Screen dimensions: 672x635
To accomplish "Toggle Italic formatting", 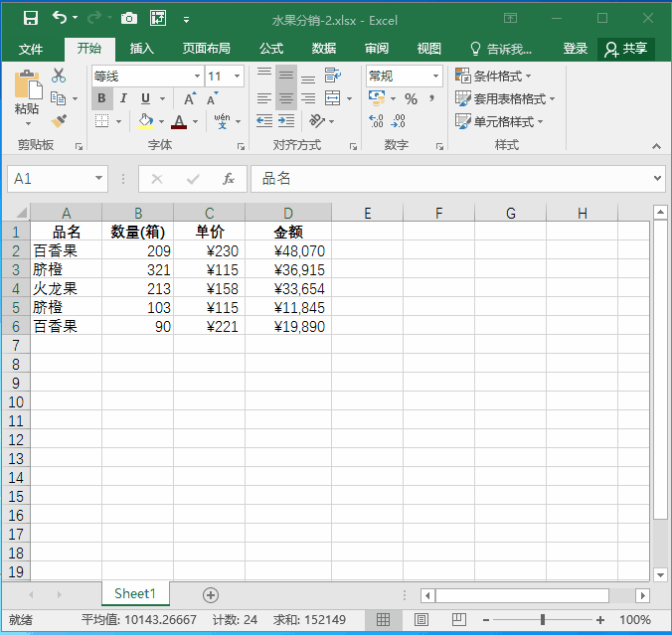I will point(123,98).
